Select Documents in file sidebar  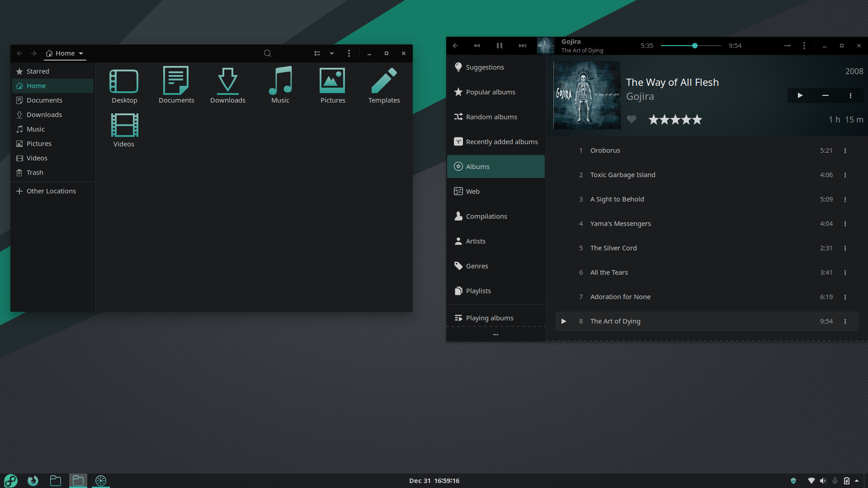pyautogui.click(x=53, y=100)
